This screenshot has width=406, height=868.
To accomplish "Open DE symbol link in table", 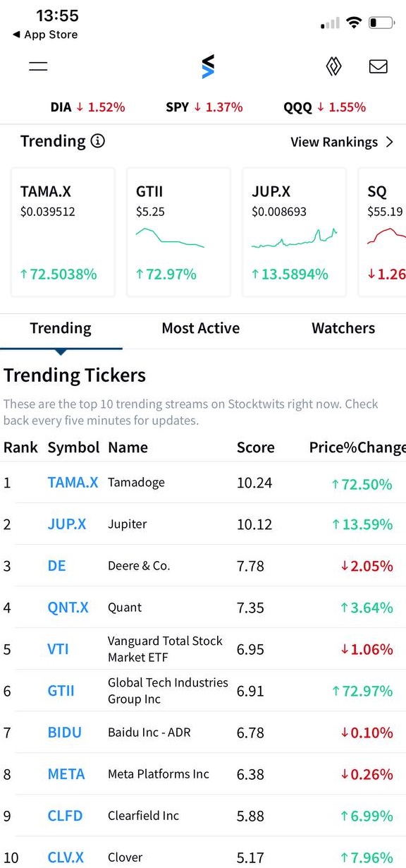I will (x=56, y=566).
